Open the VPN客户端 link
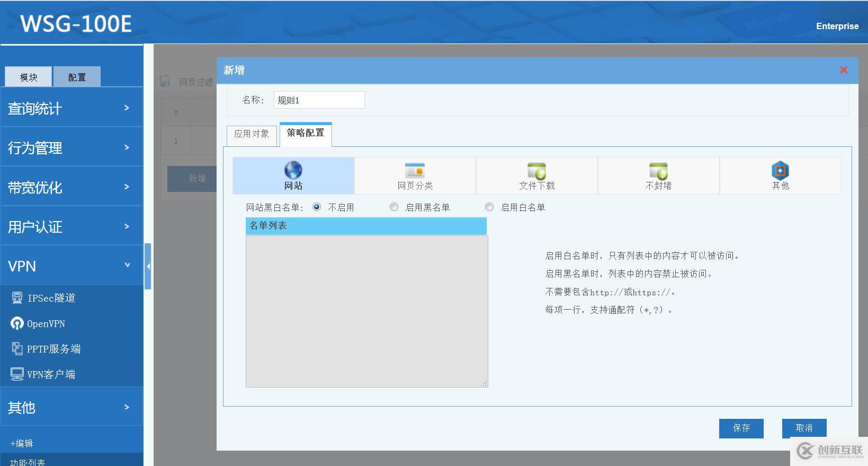Image resolution: width=868 pixels, height=466 pixels. pos(51,374)
